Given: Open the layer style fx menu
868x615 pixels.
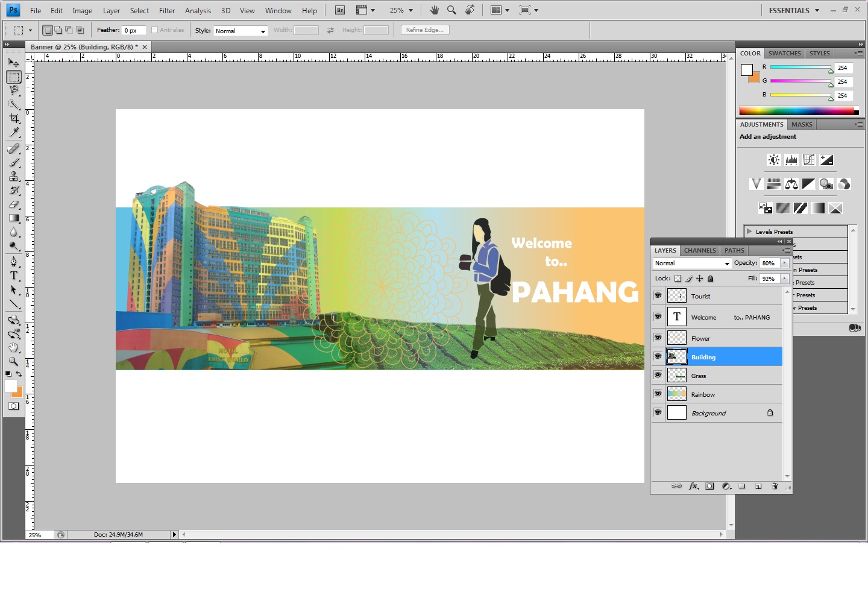Looking at the screenshot, I should tap(694, 486).
